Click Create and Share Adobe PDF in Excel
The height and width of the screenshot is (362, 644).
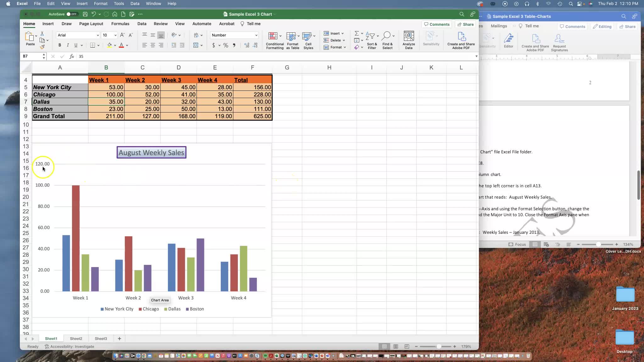pos(461,41)
